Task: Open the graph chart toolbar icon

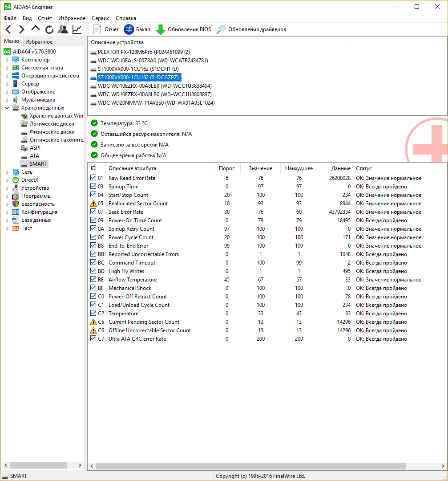Action: (x=77, y=29)
